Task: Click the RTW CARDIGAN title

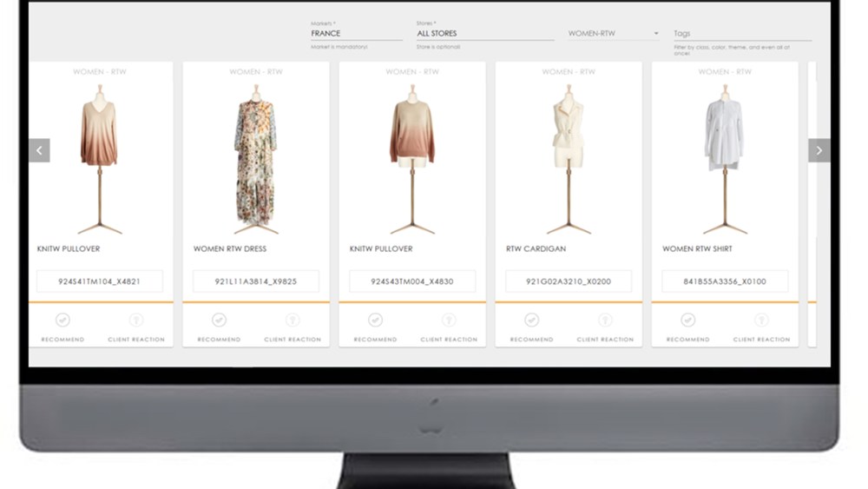Action: tap(536, 249)
